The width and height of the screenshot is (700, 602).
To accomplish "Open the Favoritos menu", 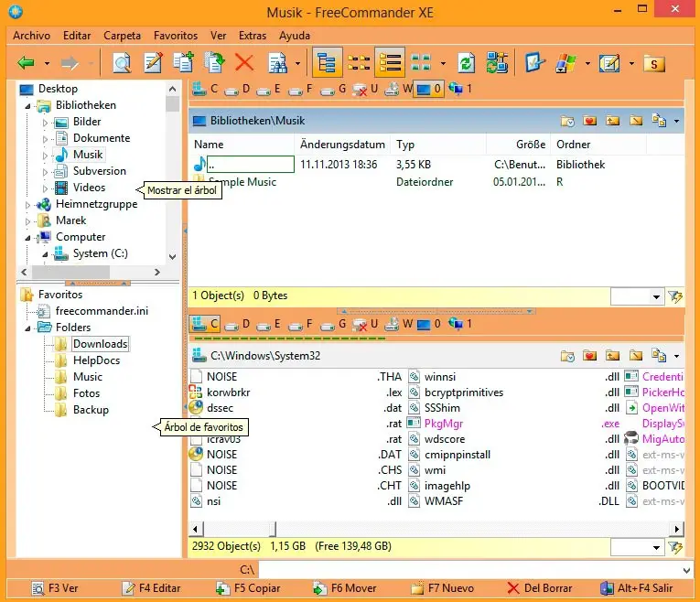I will tap(176, 36).
